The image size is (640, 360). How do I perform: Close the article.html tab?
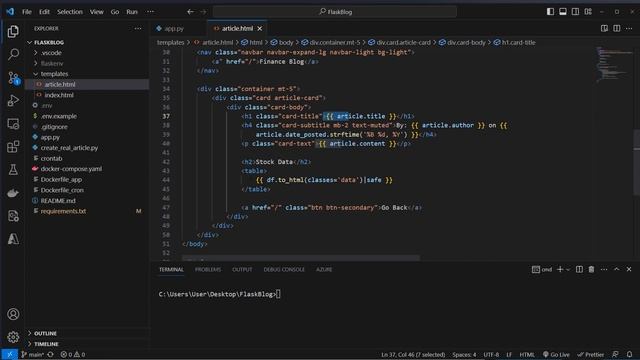coord(260,29)
